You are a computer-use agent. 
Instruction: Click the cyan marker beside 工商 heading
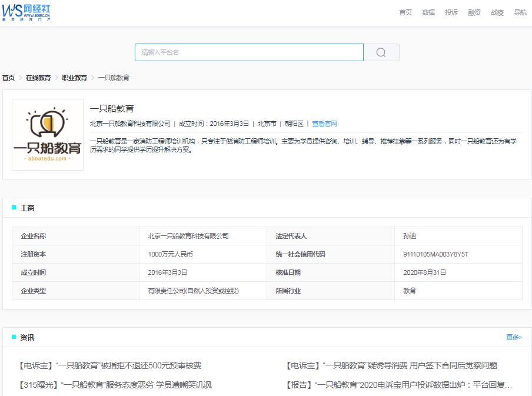click(13, 207)
